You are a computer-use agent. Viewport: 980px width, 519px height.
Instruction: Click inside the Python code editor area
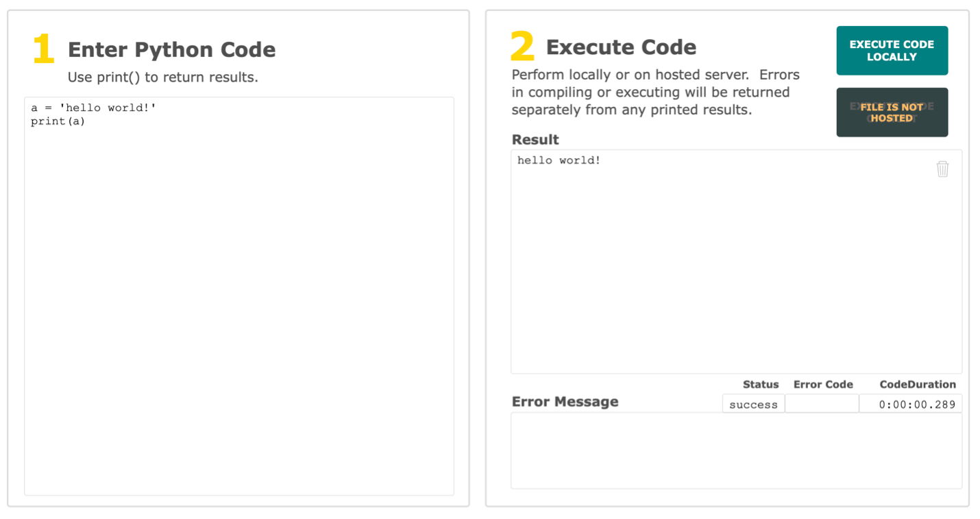click(x=238, y=309)
